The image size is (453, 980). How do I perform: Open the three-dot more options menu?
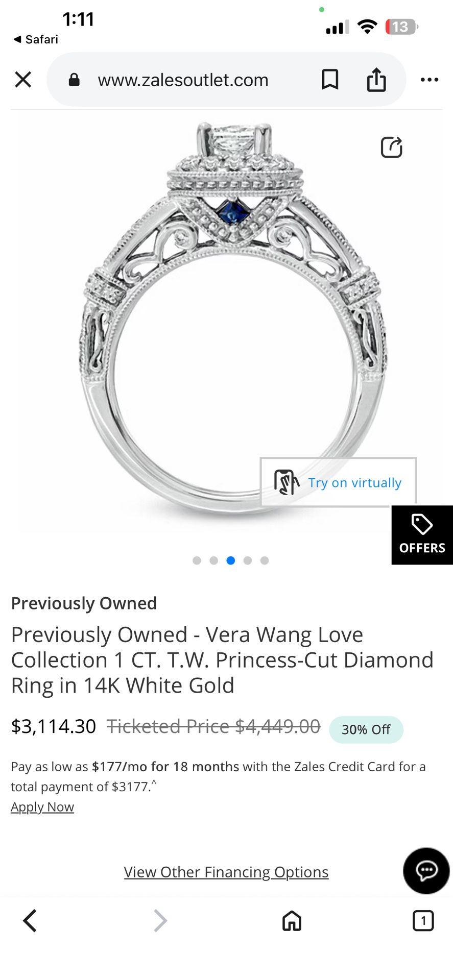click(x=430, y=80)
